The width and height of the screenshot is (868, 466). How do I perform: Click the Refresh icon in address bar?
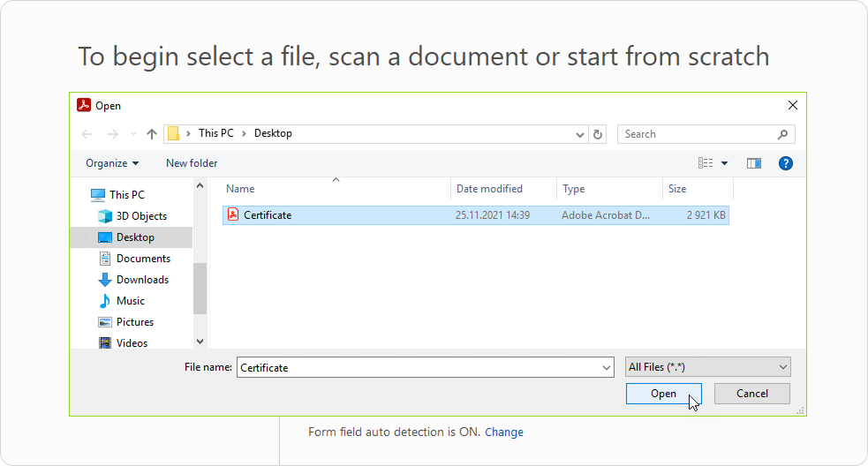599,134
